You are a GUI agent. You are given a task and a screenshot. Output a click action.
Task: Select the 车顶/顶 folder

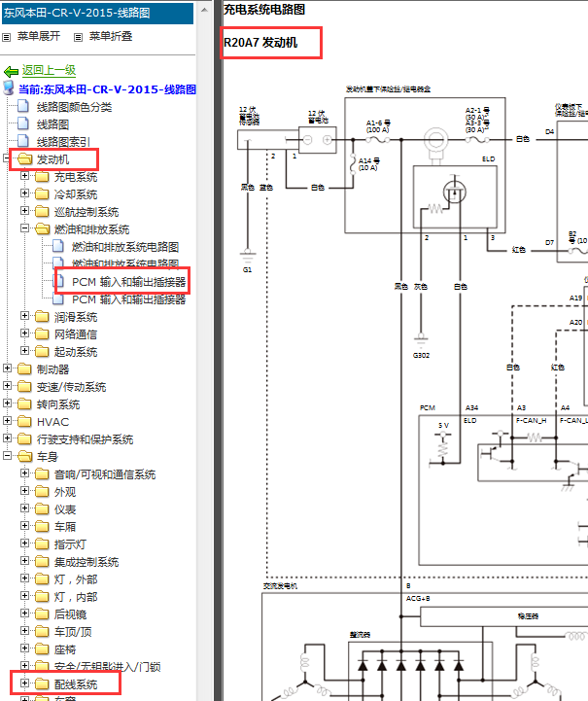click(x=73, y=632)
